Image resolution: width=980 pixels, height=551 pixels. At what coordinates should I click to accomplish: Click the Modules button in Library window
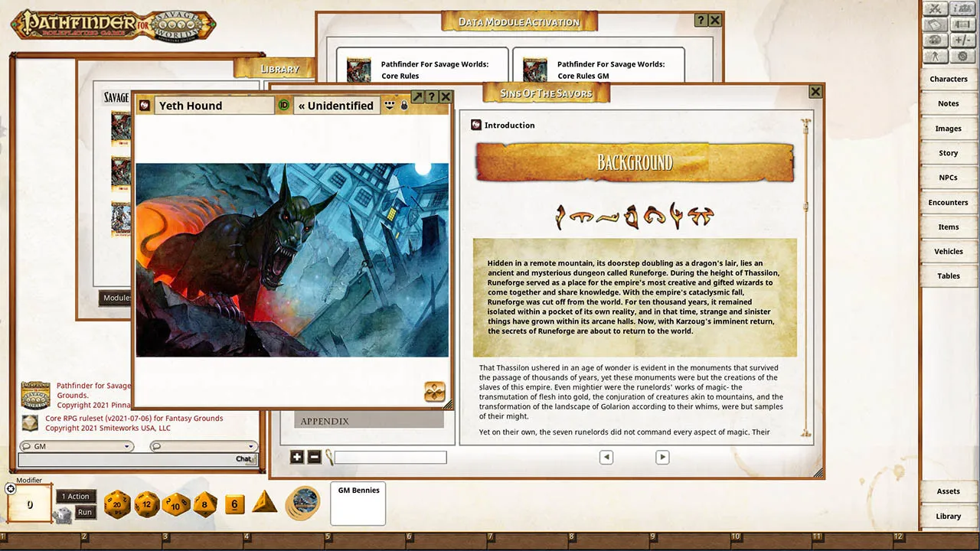pos(116,298)
